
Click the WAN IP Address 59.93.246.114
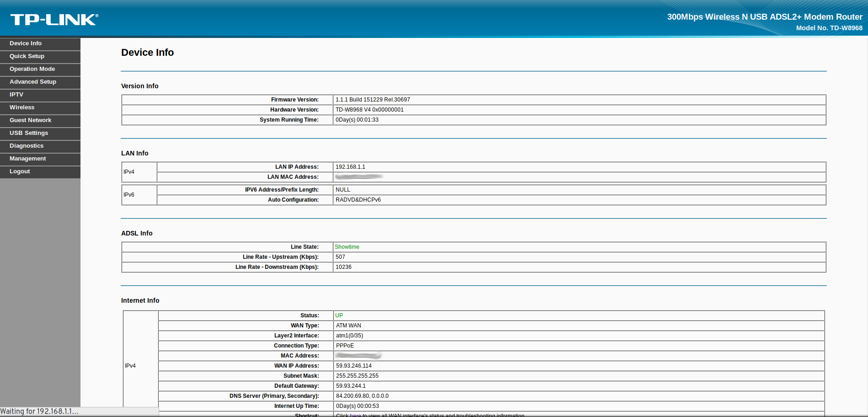pyautogui.click(x=354, y=366)
